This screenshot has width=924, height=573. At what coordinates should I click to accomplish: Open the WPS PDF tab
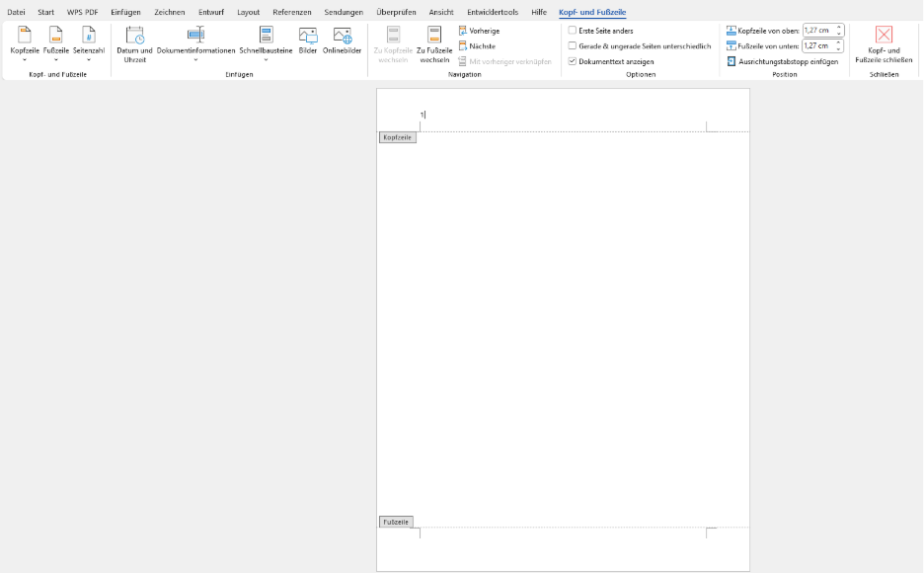click(83, 12)
